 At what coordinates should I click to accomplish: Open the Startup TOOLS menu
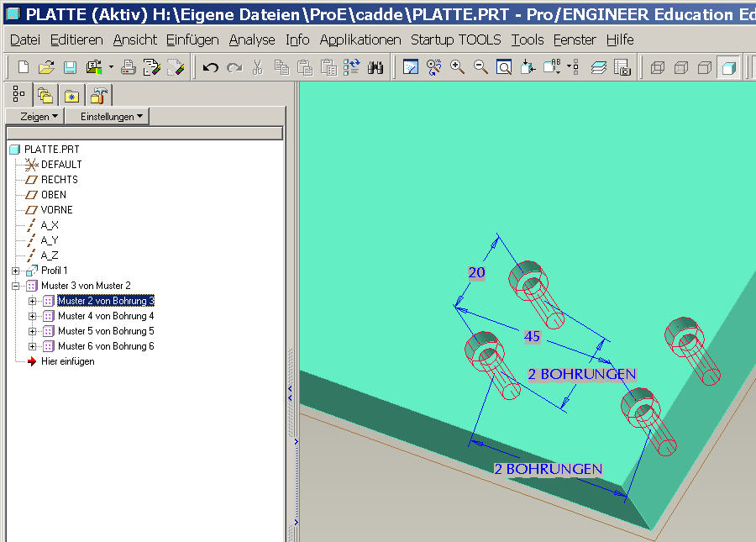(x=455, y=39)
